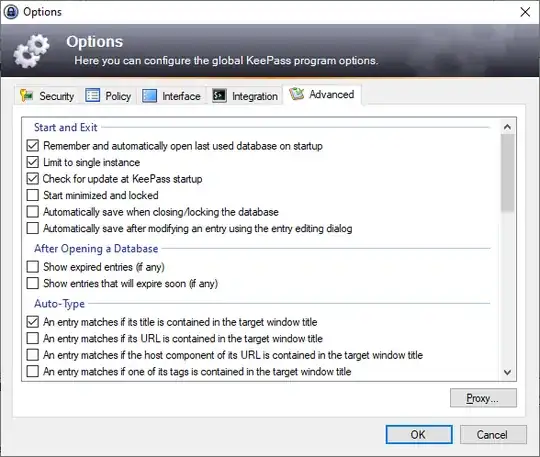Uncheck entry matches if title contained option
The height and width of the screenshot is (457, 540).
[33, 322]
